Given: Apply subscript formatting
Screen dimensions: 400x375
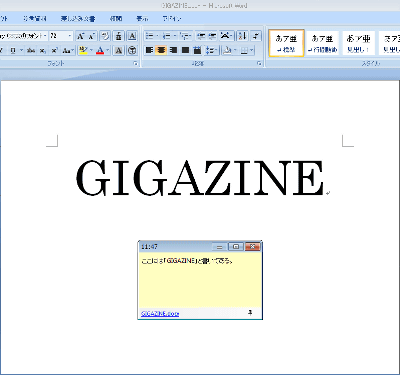Looking at the screenshot, I should [x=43, y=51].
